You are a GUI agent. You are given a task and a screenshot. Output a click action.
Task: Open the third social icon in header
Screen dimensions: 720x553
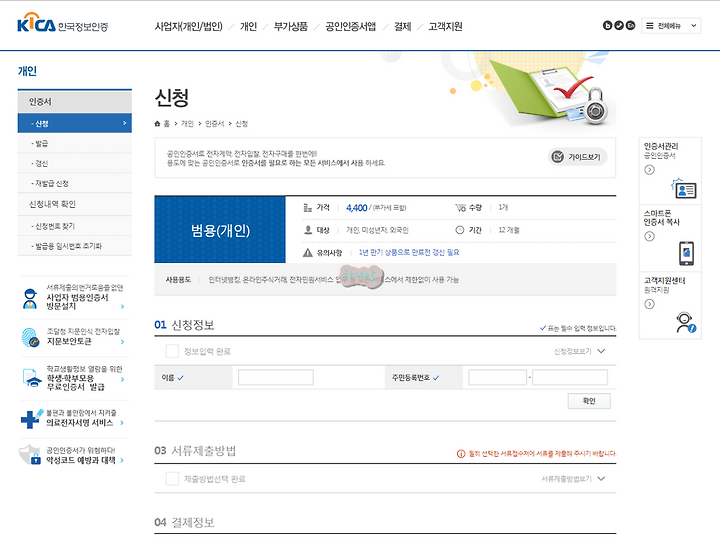[630, 25]
